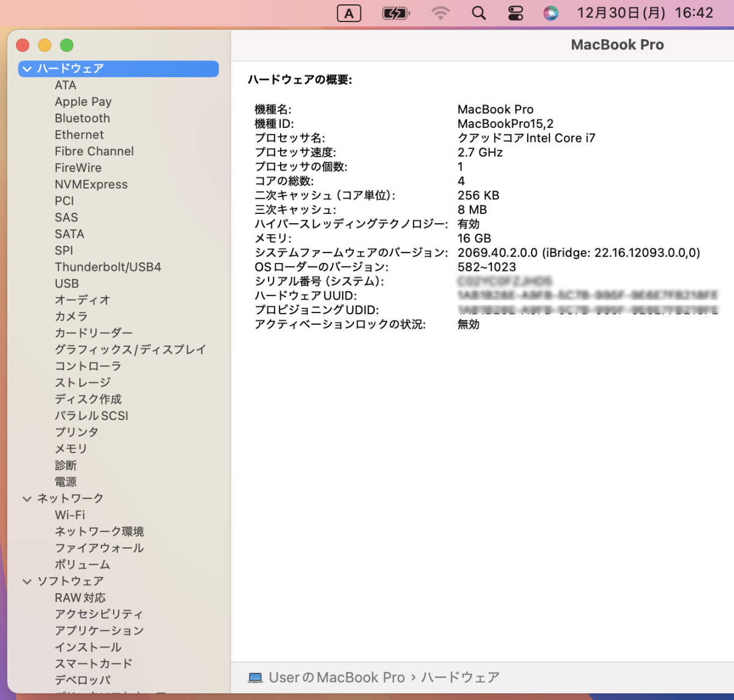Open アプリケーション under software section

pyautogui.click(x=99, y=630)
